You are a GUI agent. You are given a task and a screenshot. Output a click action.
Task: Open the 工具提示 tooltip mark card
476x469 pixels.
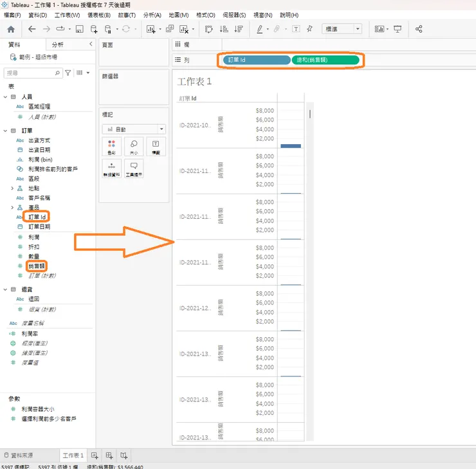tap(134, 169)
